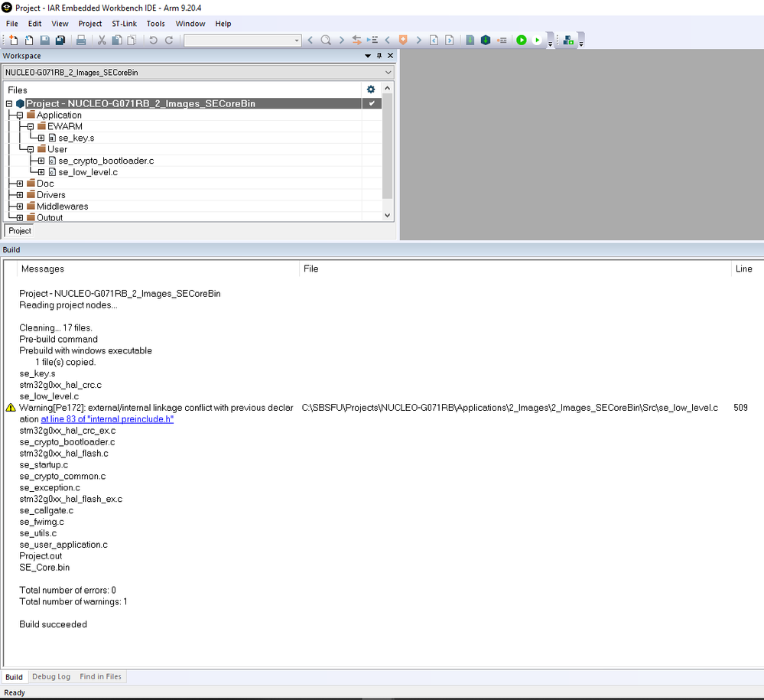Click the C-STAT static analysis toolbar icon
The image size is (764, 700).
pos(568,40)
